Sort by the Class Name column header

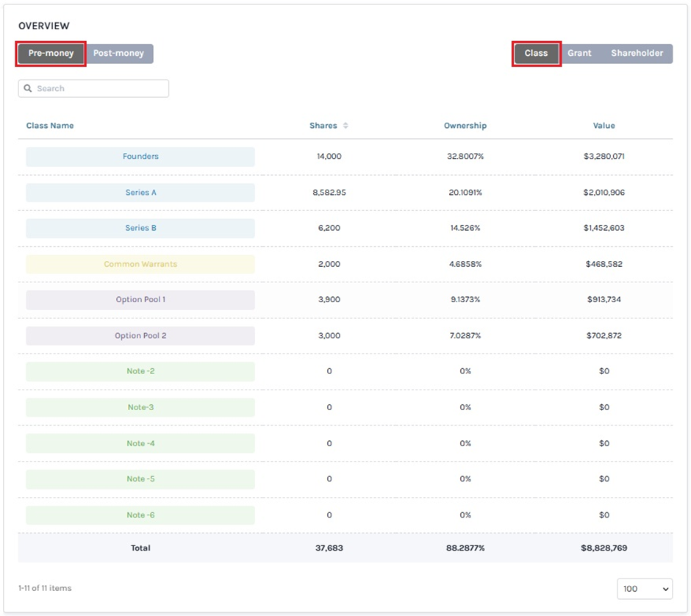pyautogui.click(x=50, y=126)
